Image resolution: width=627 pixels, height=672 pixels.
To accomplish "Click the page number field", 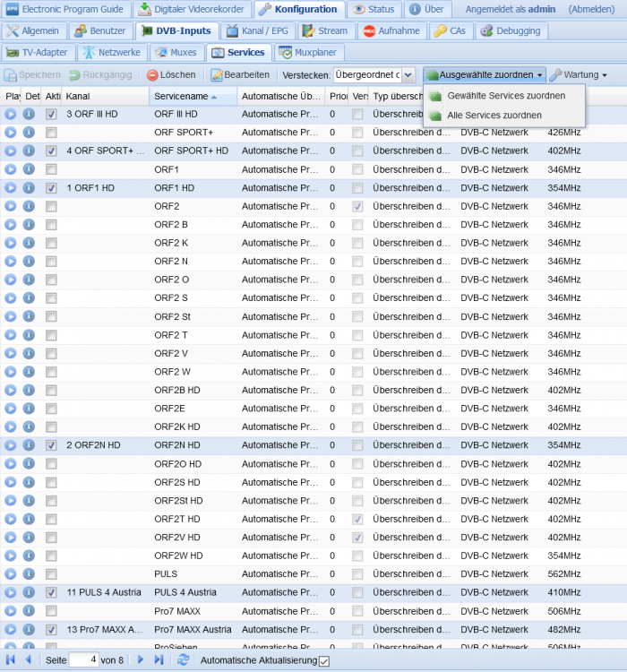I will tap(84, 659).
